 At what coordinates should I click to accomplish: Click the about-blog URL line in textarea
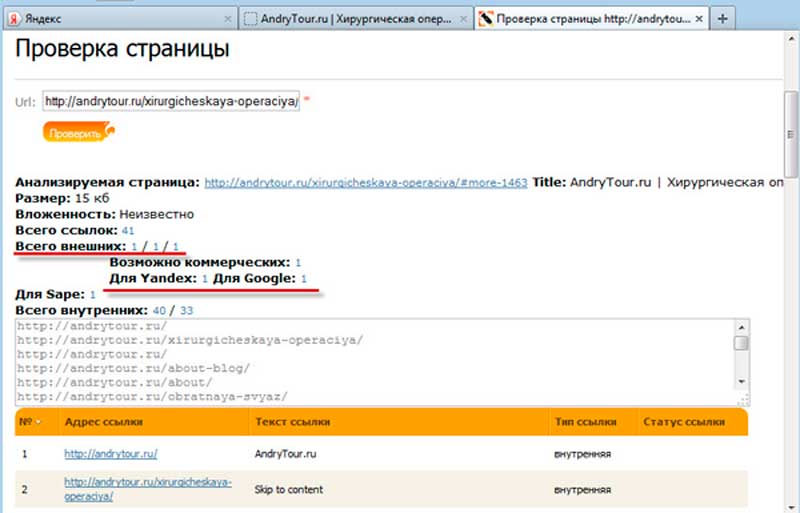click(133, 368)
